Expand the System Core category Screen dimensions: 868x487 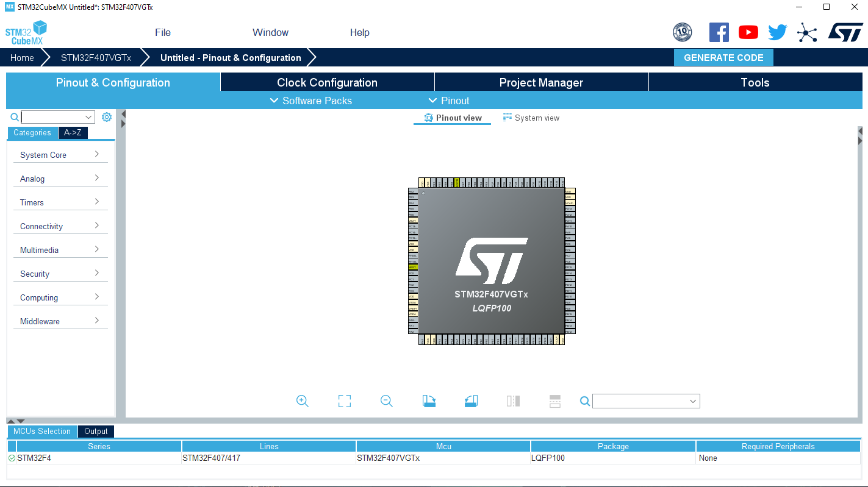60,155
